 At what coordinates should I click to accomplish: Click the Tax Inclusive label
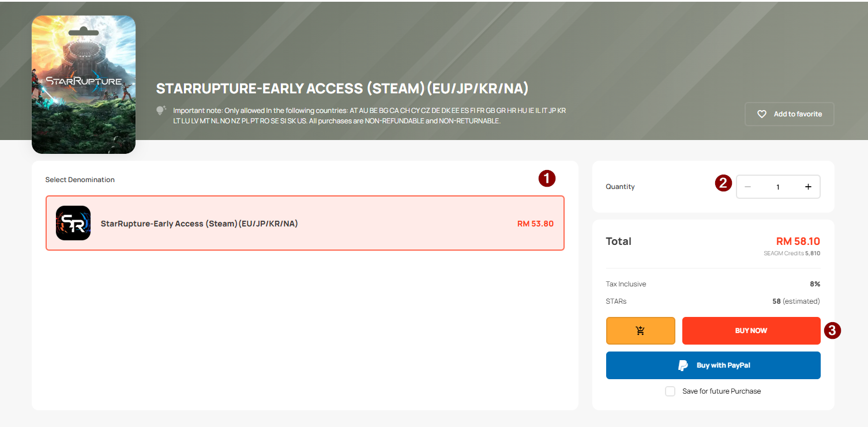tap(626, 284)
